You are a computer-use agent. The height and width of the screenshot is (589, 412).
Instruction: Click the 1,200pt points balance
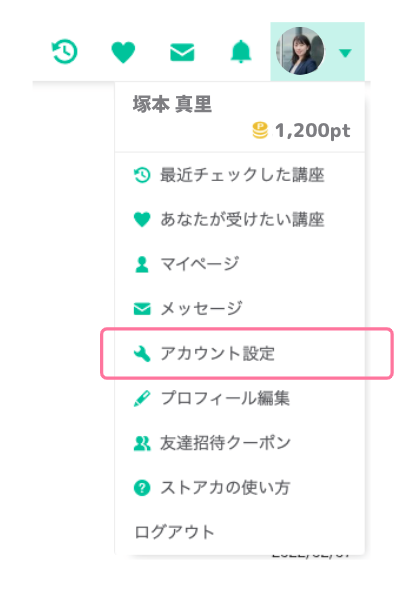(x=312, y=131)
